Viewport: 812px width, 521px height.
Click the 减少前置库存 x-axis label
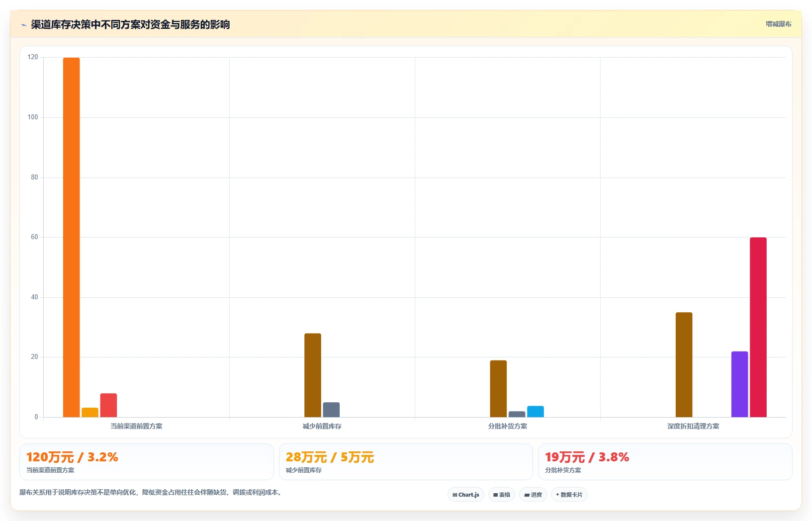coord(322,427)
